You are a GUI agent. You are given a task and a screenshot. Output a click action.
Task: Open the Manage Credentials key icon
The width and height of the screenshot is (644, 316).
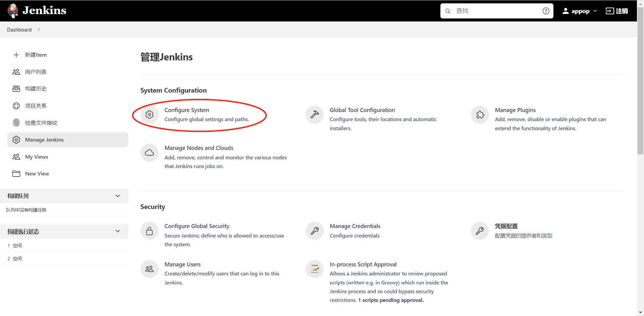315,231
